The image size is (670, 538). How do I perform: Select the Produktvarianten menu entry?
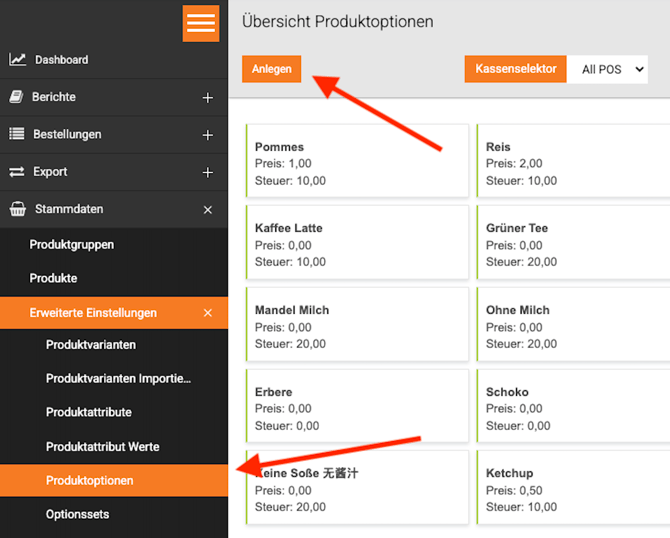click(x=91, y=345)
